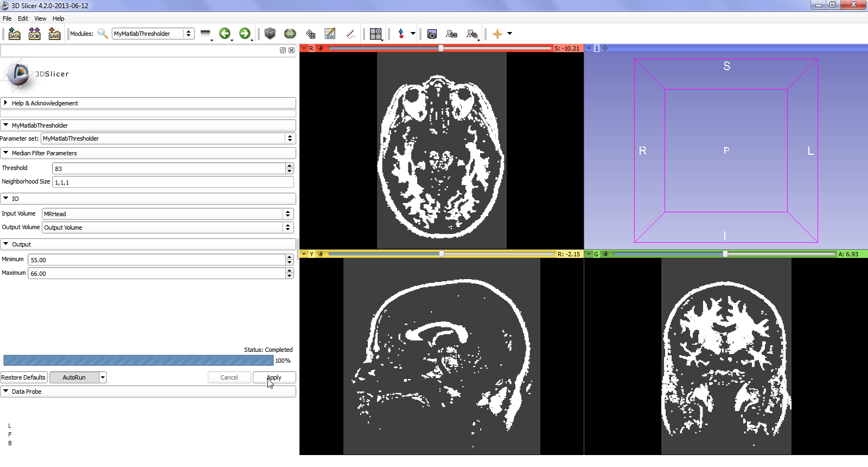The height and width of the screenshot is (467, 868).
Task: Click the green slice offset slider
Action: tap(724, 254)
